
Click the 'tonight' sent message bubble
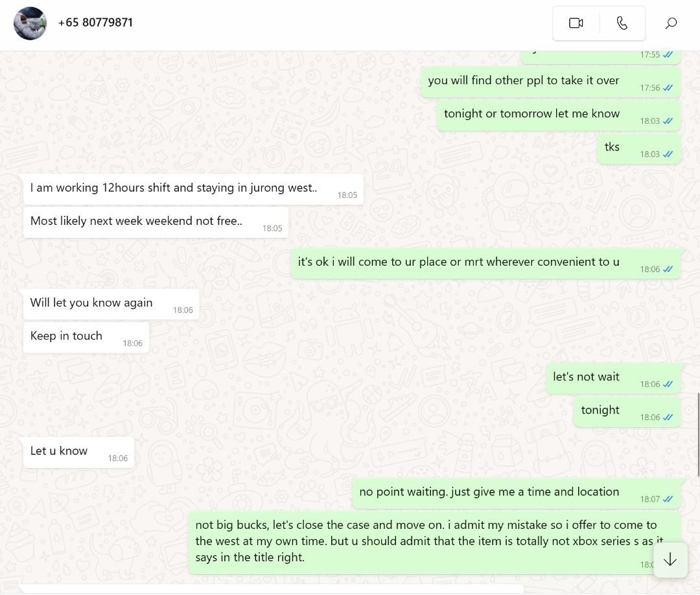pos(627,412)
